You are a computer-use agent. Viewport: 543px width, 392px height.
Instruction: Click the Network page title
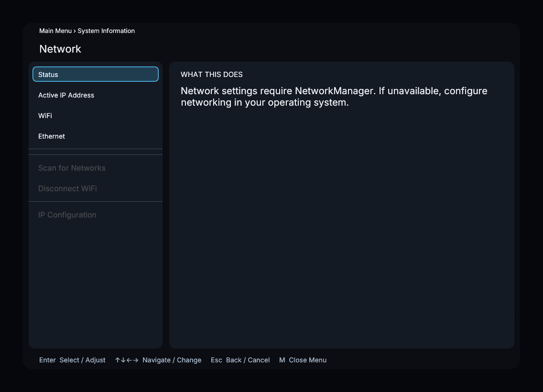pyautogui.click(x=60, y=49)
